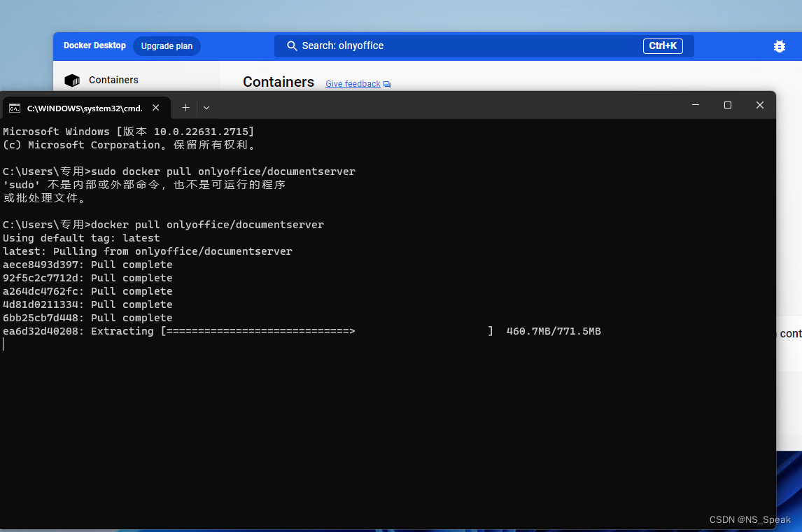
Task: Maximize the terminal window
Action: [727, 104]
